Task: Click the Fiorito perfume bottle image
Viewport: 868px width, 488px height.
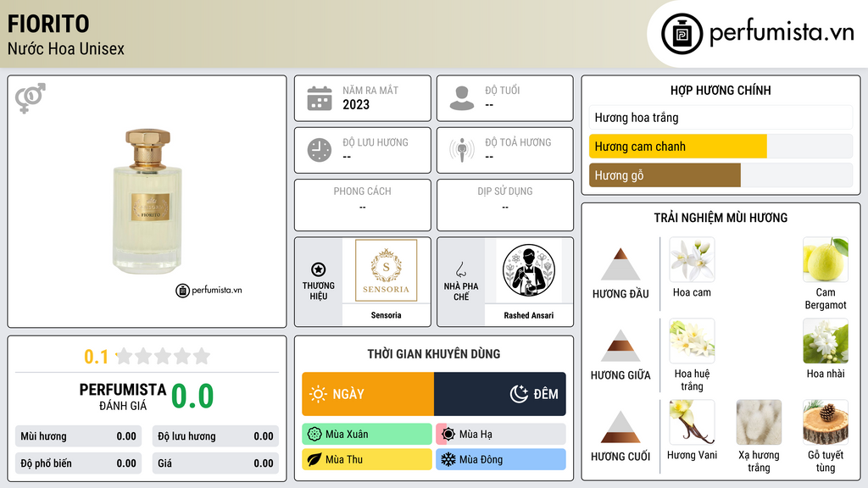Action: pos(147,202)
